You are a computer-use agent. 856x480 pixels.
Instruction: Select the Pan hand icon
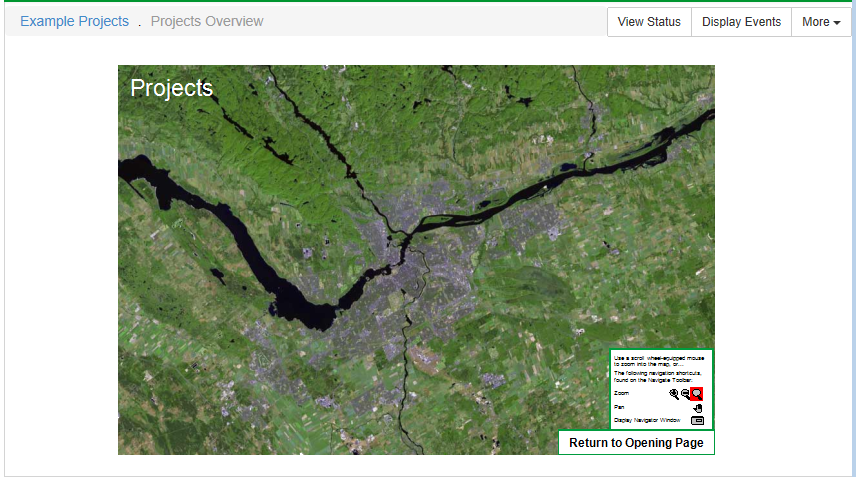pos(697,407)
